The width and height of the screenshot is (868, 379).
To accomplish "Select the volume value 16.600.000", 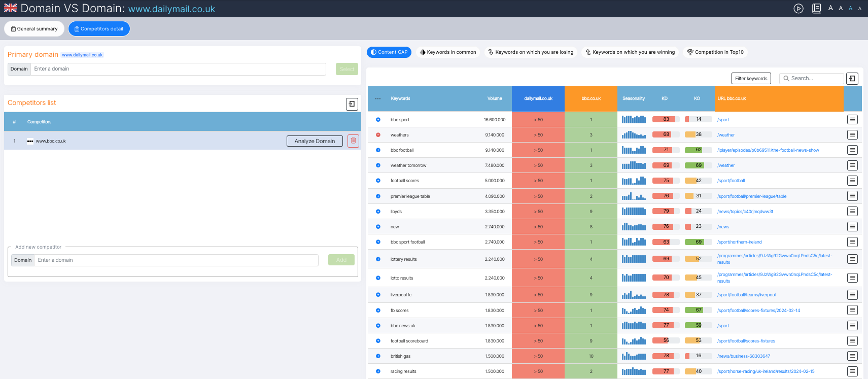I will 495,120.
